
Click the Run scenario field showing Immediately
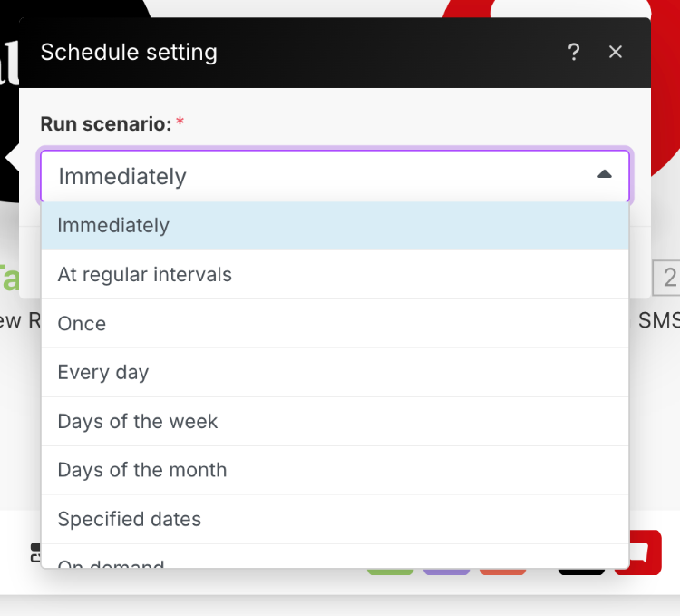335,176
